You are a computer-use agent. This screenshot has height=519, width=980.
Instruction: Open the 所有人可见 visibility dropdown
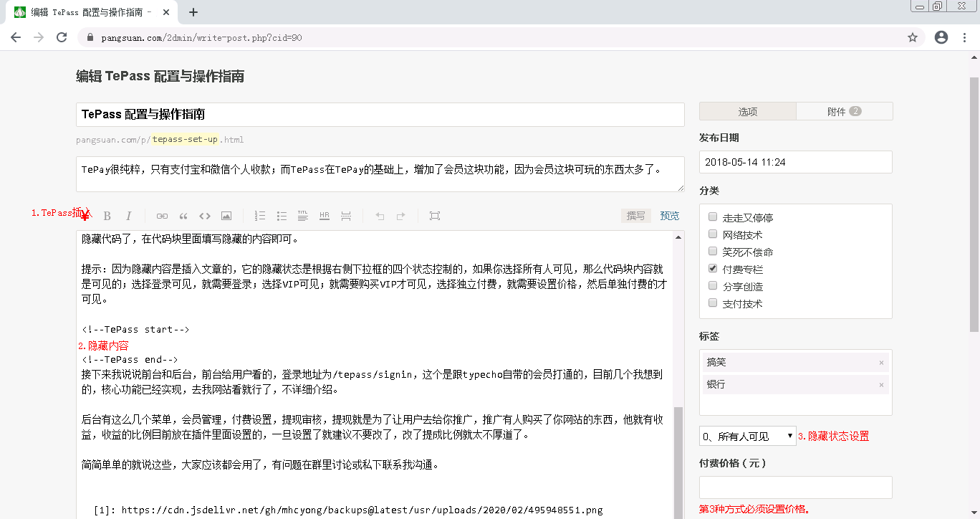pyautogui.click(x=747, y=436)
